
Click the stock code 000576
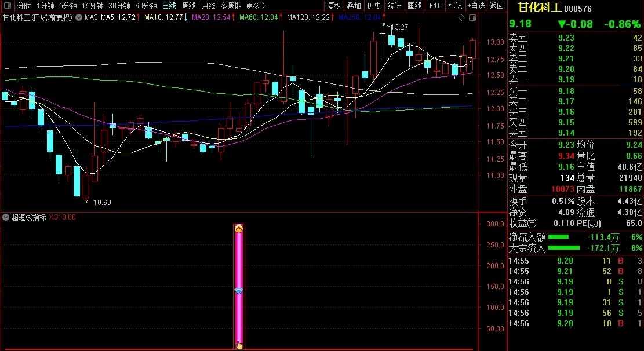pyautogui.click(x=578, y=9)
